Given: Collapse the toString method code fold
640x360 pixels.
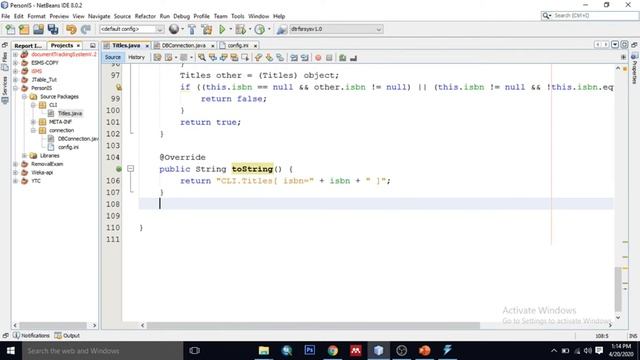Looking at the screenshot, I should 131,168.
